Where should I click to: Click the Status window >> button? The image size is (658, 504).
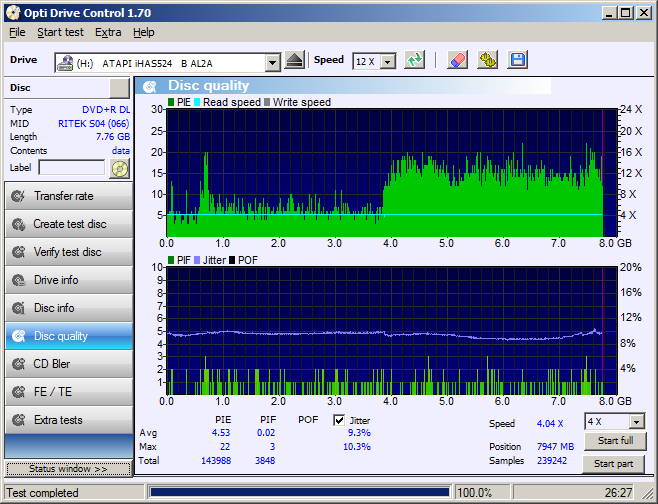[68, 469]
